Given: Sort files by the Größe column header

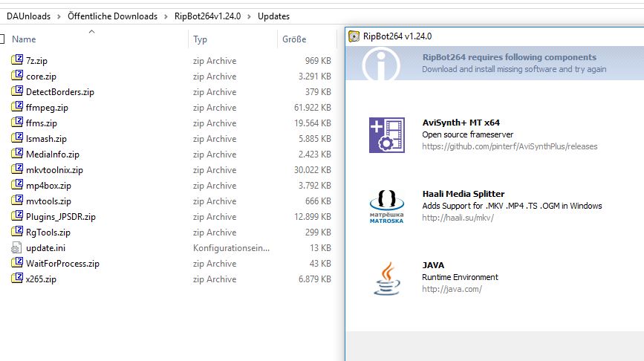Looking at the screenshot, I should (294, 39).
